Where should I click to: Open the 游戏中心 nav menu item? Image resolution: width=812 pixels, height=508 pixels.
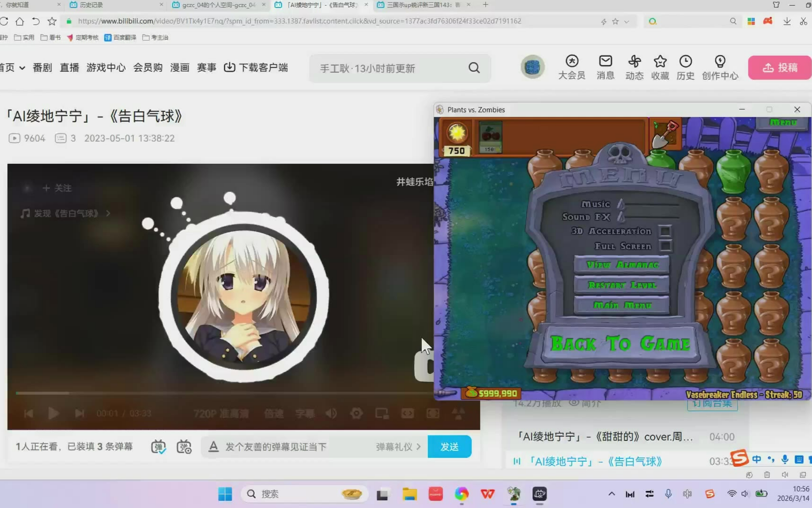click(106, 68)
